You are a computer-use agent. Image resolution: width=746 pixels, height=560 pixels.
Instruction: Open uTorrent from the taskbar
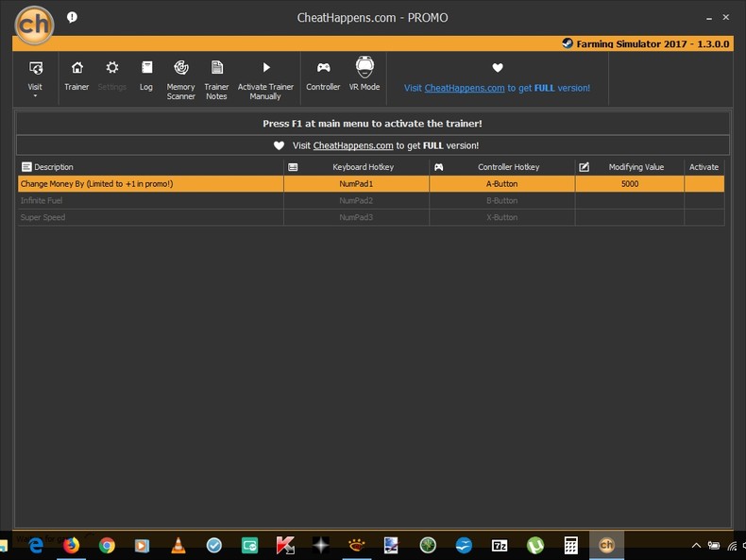coord(535,545)
